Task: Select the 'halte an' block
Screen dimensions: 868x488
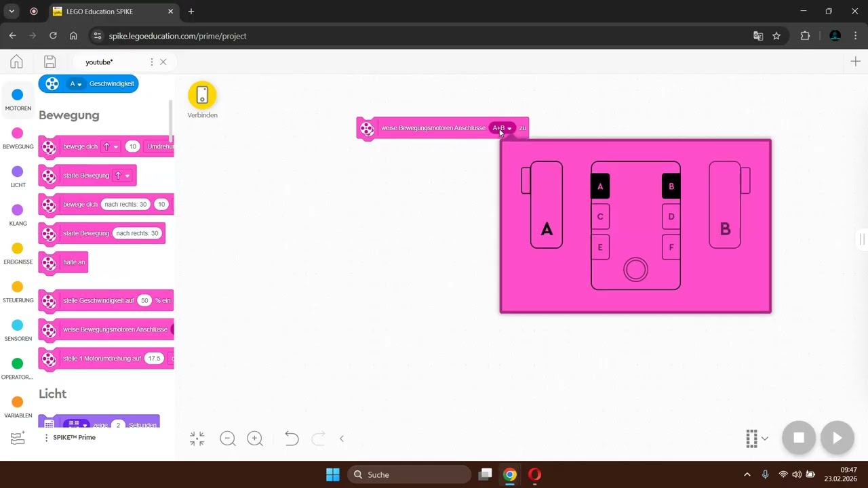Action: click(x=64, y=262)
